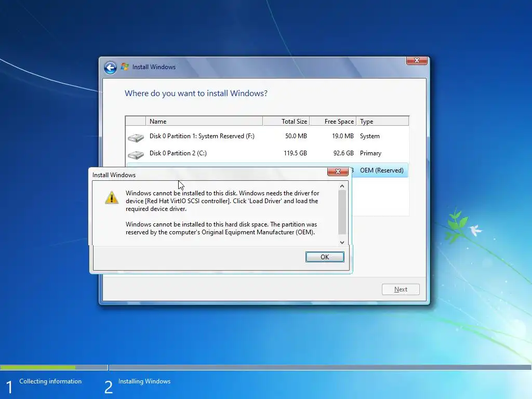Click the Installing Windows step label
This screenshot has height=399, width=532.
click(144, 381)
